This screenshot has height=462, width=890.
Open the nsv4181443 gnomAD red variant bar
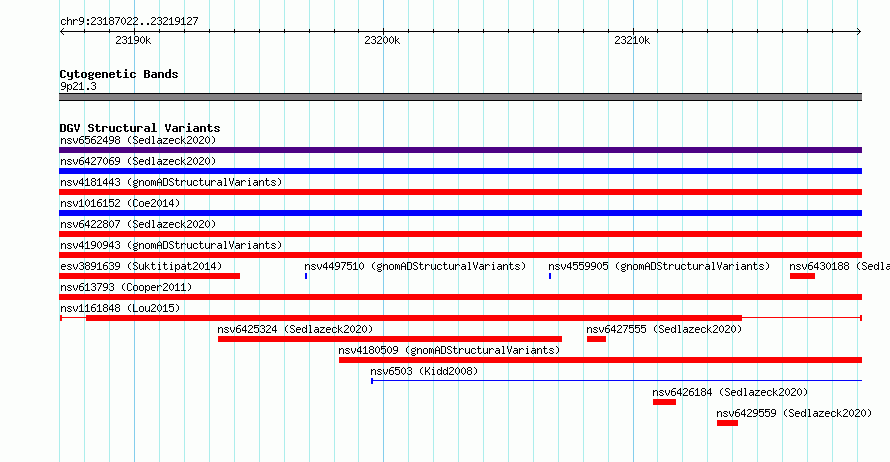(460, 192)
